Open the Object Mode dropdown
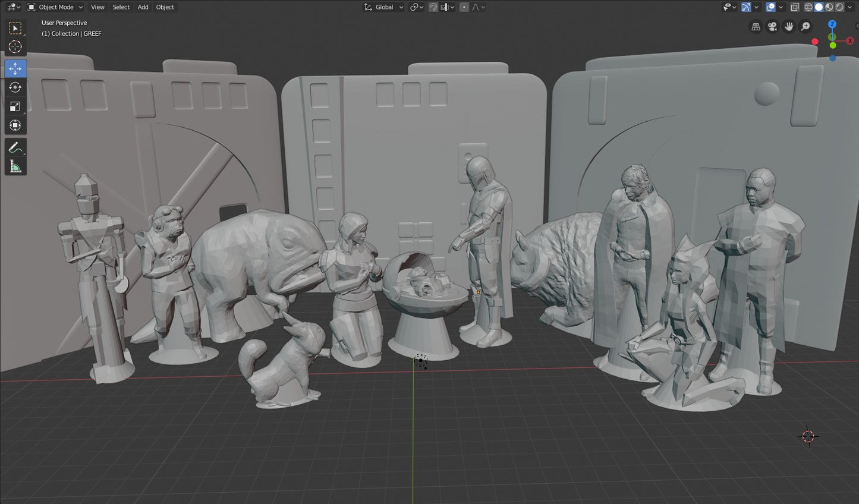 click(x=55, y=7)
